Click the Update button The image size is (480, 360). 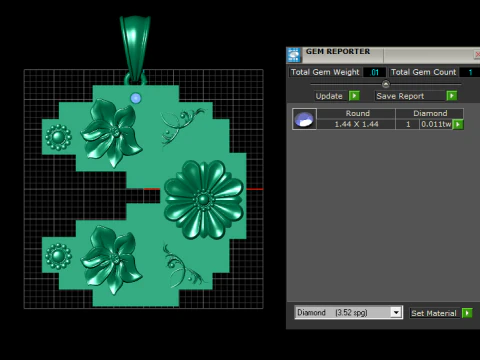pos(329,96)
